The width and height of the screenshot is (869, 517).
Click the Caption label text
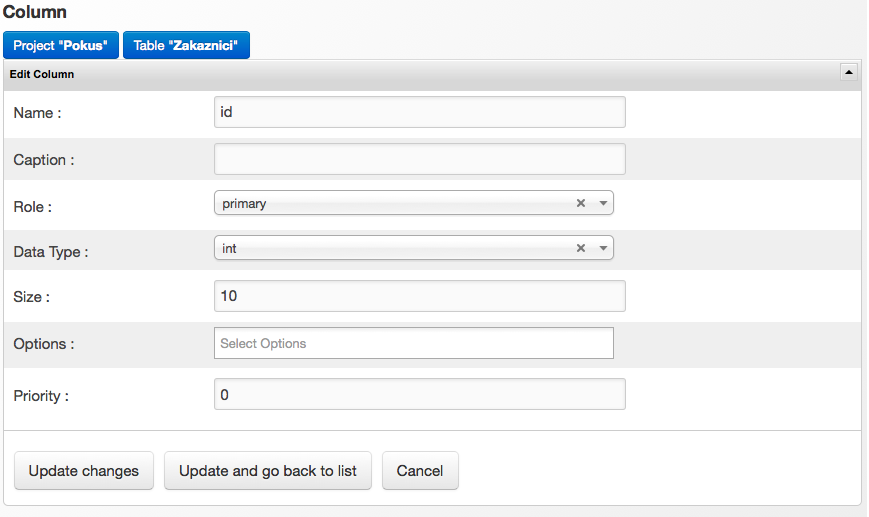(x=44, y=160)
